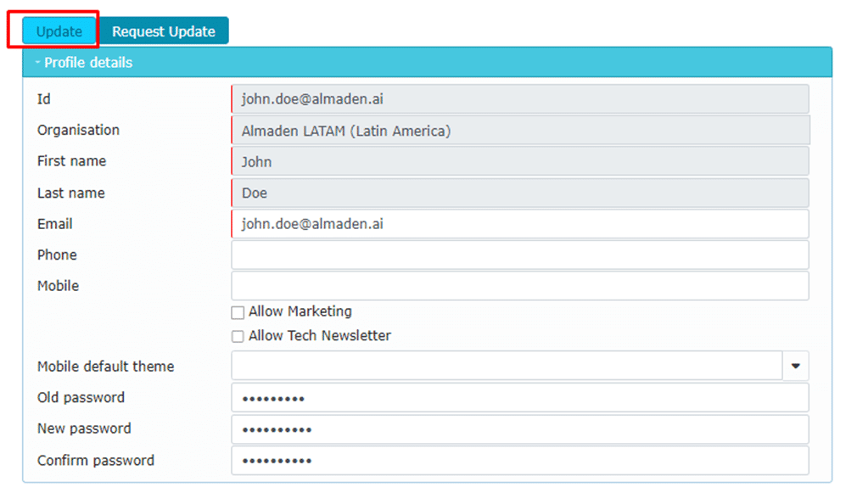Click the Allow Tech Newsletter label text
The image size is (857, 504).
[319, 336]
